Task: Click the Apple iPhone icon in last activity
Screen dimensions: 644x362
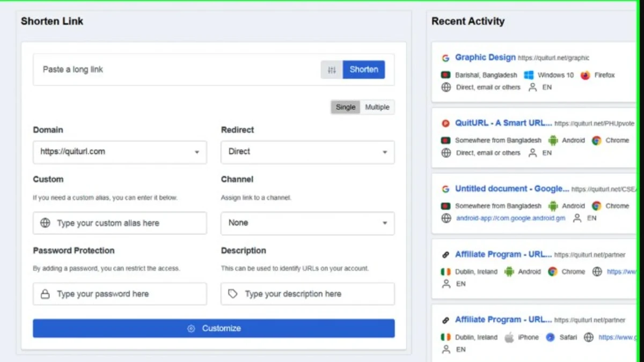Action: (x=509, y=337)
